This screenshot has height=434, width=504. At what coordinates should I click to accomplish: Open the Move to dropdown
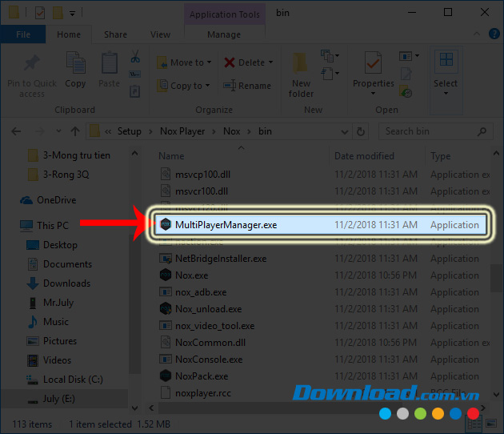pyautogui.click(x=184, y=62)
